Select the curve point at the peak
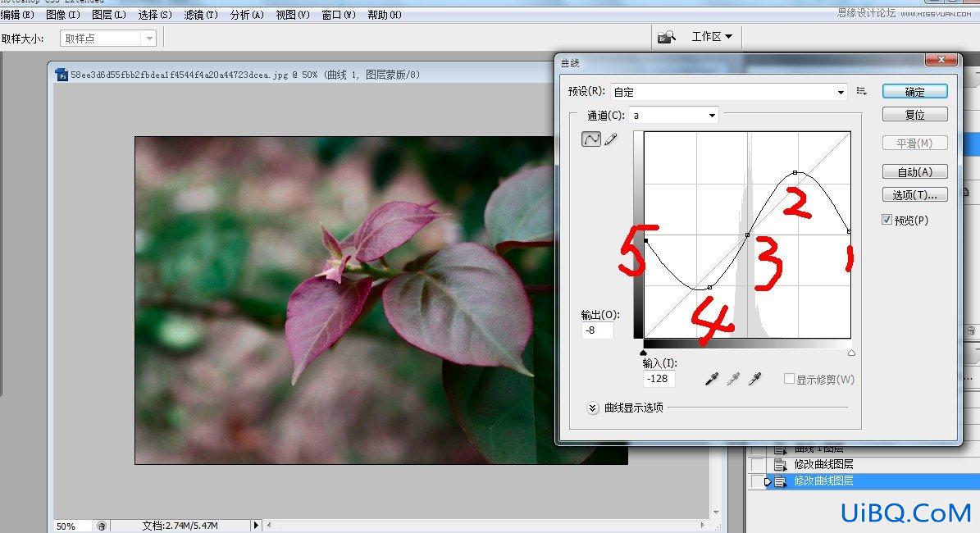Viewport: 980px width, 533px height. [x=795, y=172]
